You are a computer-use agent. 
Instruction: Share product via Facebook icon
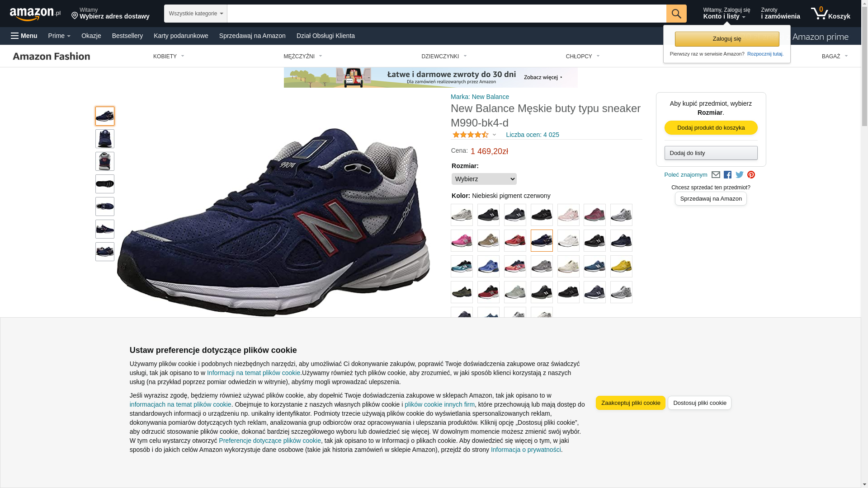click(727, 175)
